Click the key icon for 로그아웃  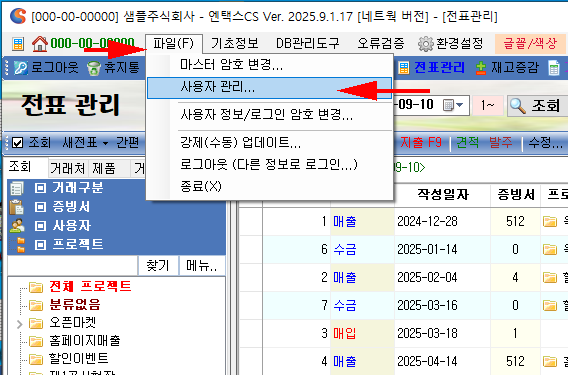(20, 68)
